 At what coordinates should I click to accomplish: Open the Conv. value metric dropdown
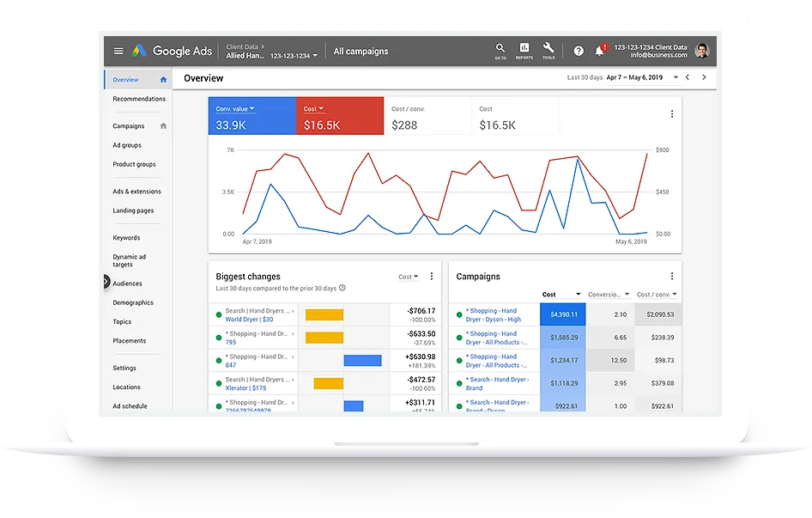pos(235,109)
